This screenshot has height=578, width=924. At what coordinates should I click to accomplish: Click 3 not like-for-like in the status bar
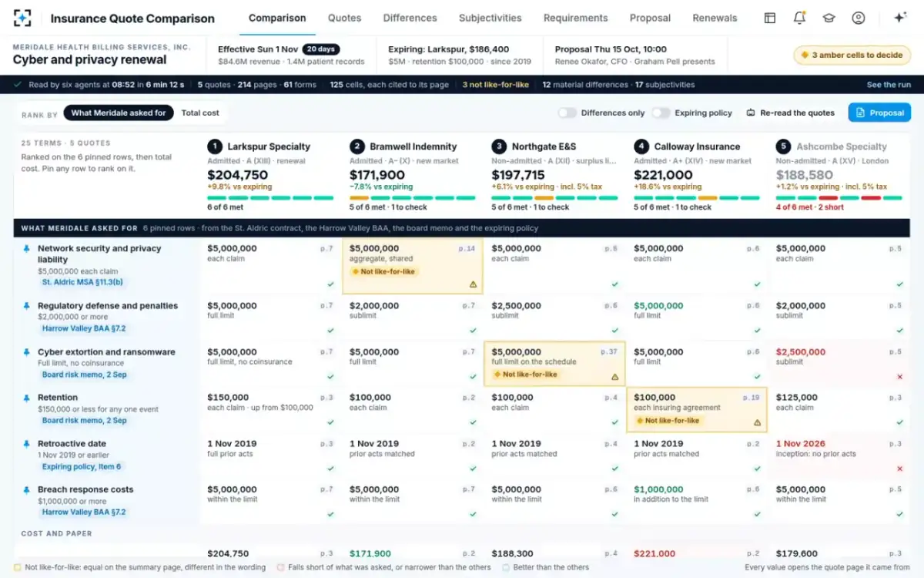(496, 85)
